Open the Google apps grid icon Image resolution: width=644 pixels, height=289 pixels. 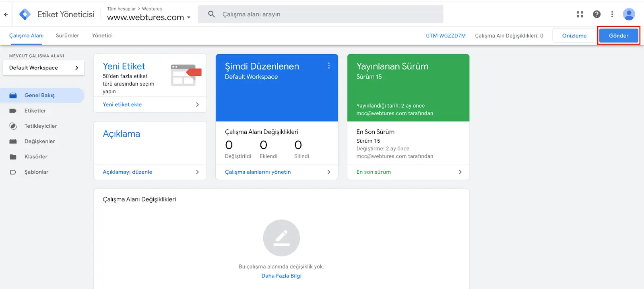coord(580,14)
